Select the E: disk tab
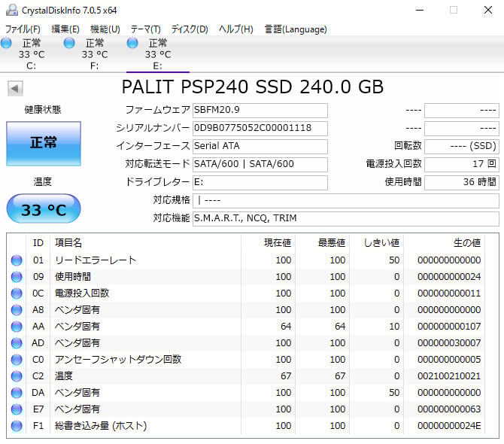Screen dimensions: 504x444 tap(158, 55)
